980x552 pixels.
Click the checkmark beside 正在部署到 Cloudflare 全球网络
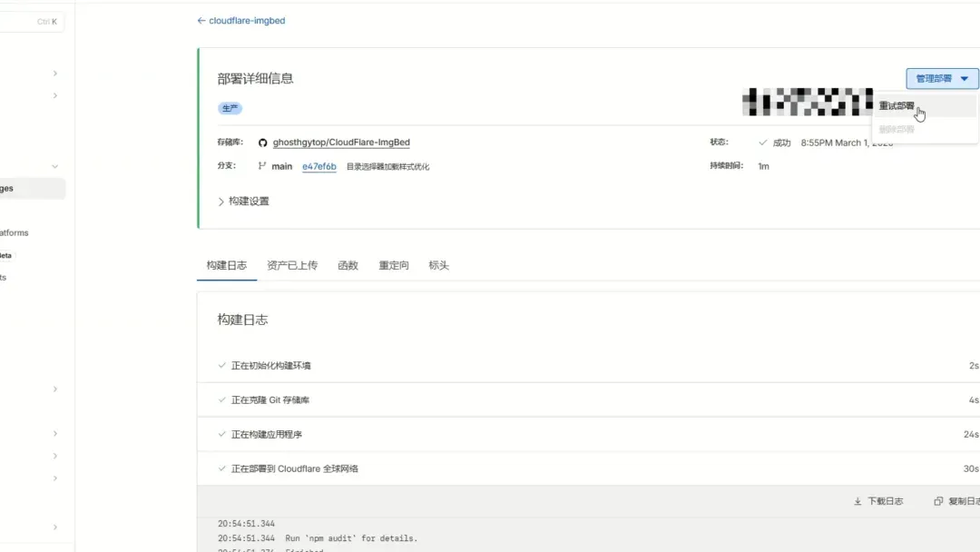[222, 468]
